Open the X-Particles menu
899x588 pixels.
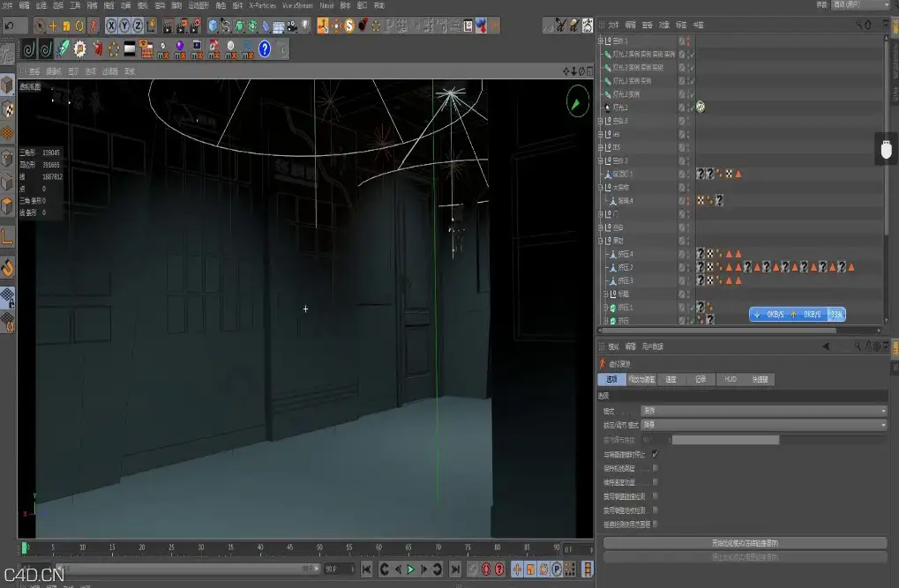click(263, 5)
